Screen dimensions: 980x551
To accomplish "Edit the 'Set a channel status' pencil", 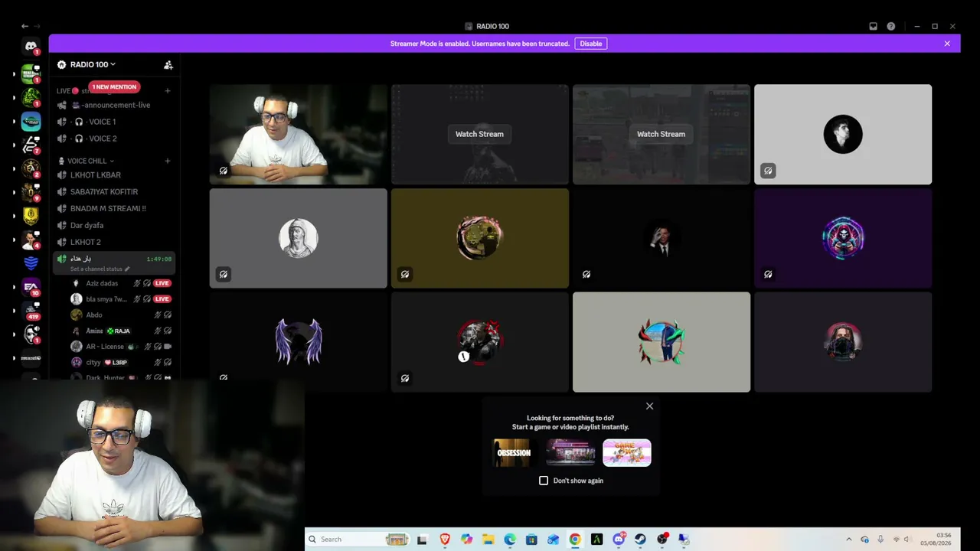I will 127,269.
